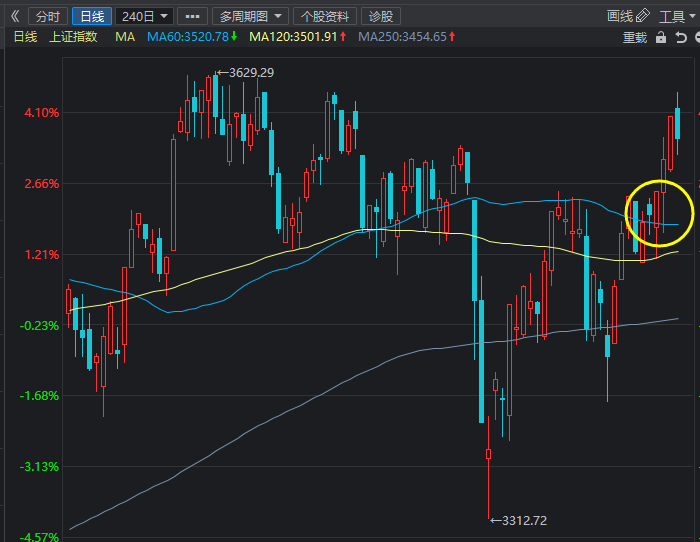Click the undo arrow icon
The height and width of the screenshot is (542, 700).
[680, 38]
